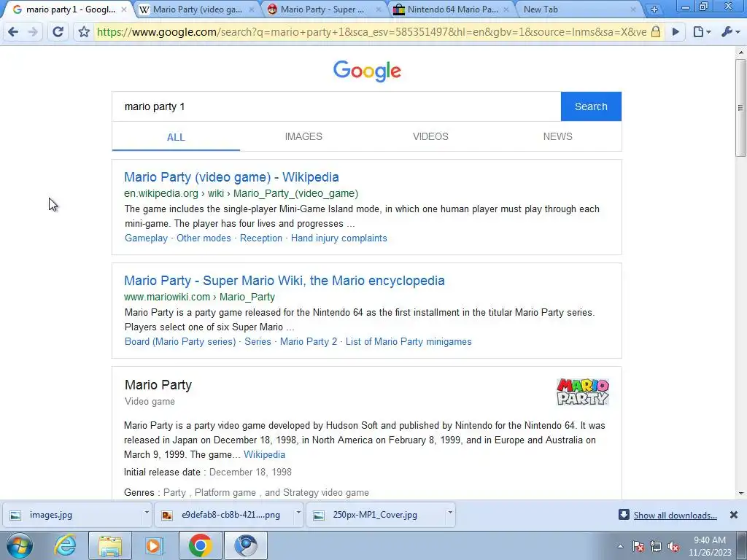Open a new tab with plus button
Image resolution: width=747 pixels, height=560 pixels.
click(654, 9)
